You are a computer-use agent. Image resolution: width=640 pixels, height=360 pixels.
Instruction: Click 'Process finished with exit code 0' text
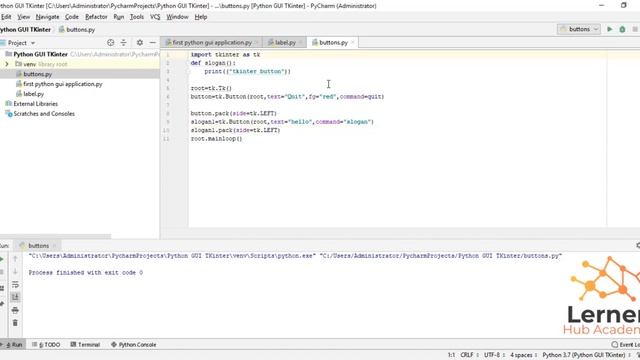(86, 273)
